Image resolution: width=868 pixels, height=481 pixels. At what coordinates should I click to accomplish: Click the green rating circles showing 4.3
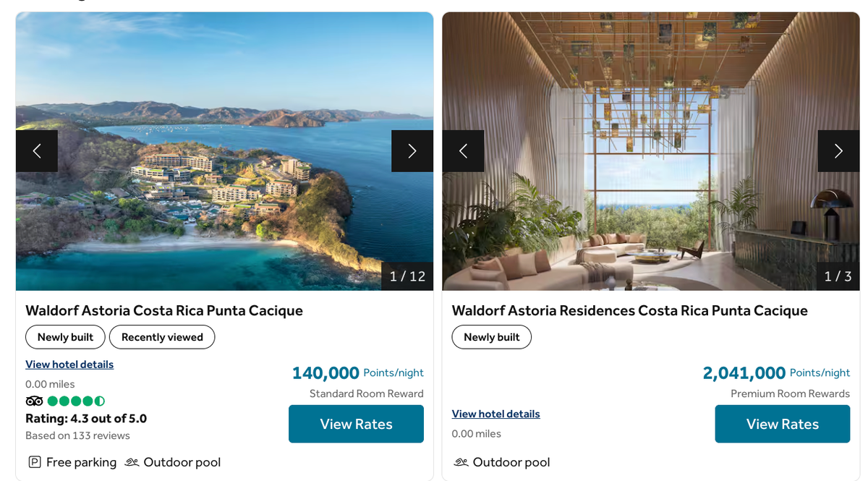[x=77, y=400]
